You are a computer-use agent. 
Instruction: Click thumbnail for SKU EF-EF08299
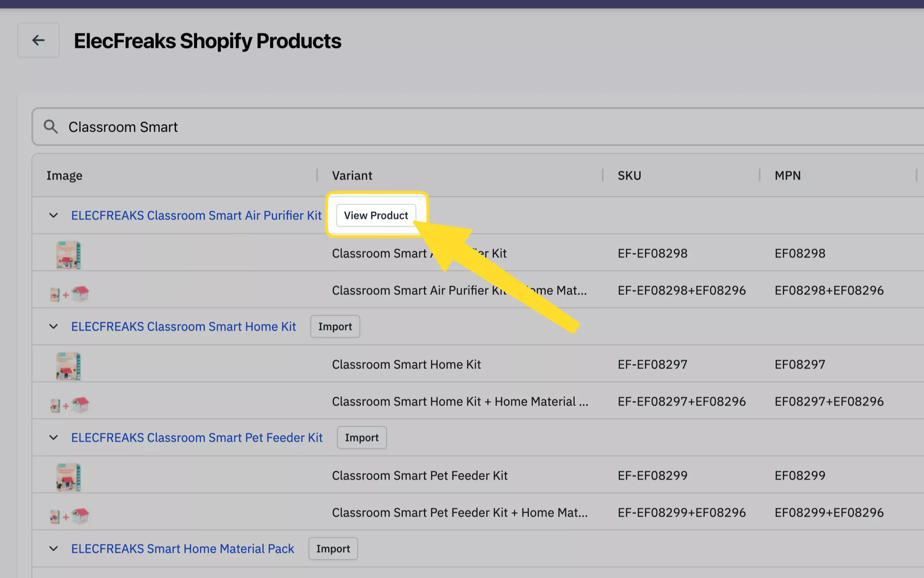click(68, 477)
